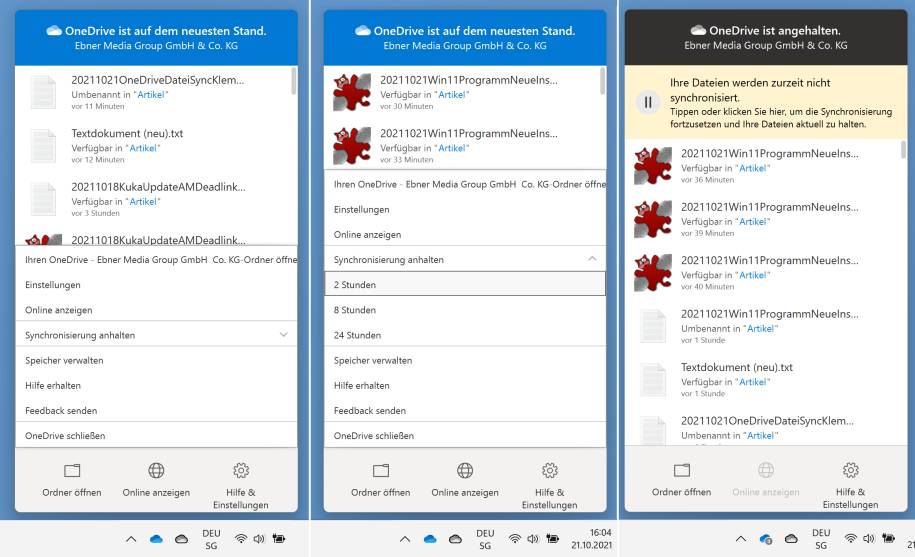This screenshot has width=915, height=557.
Task: Click the folder icon in the paused panel footer
Action: click(682, 470)
